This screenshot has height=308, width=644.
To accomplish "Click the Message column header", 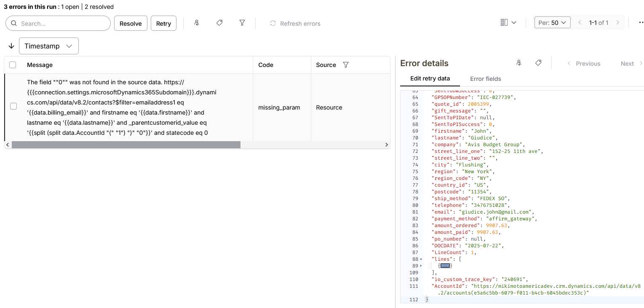I will pos(40,65).
